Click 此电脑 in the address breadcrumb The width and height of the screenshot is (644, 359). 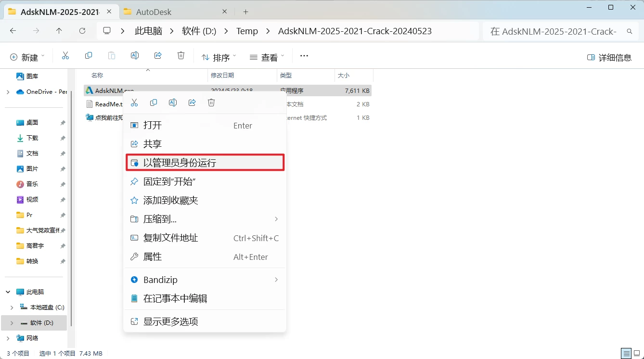coord(148,31)
